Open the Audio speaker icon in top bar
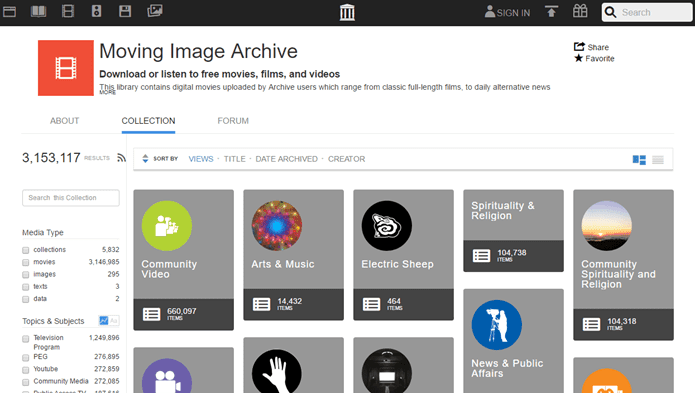695x393 pixels. coord(96,11)
